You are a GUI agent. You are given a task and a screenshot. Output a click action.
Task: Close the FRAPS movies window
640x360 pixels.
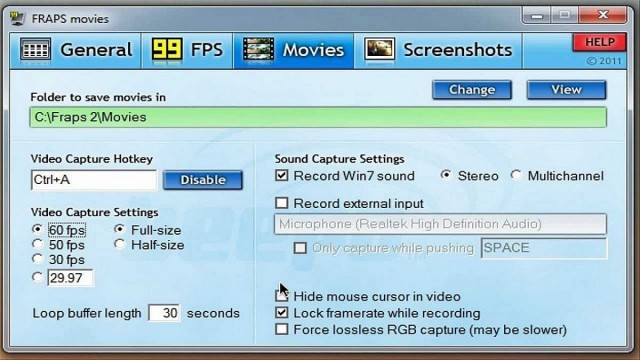[x=603, y=16]
